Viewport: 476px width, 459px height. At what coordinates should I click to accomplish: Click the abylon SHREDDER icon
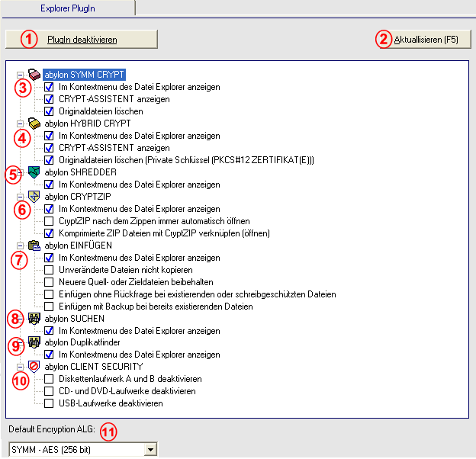pyautogui.click(x=34, y=172)
